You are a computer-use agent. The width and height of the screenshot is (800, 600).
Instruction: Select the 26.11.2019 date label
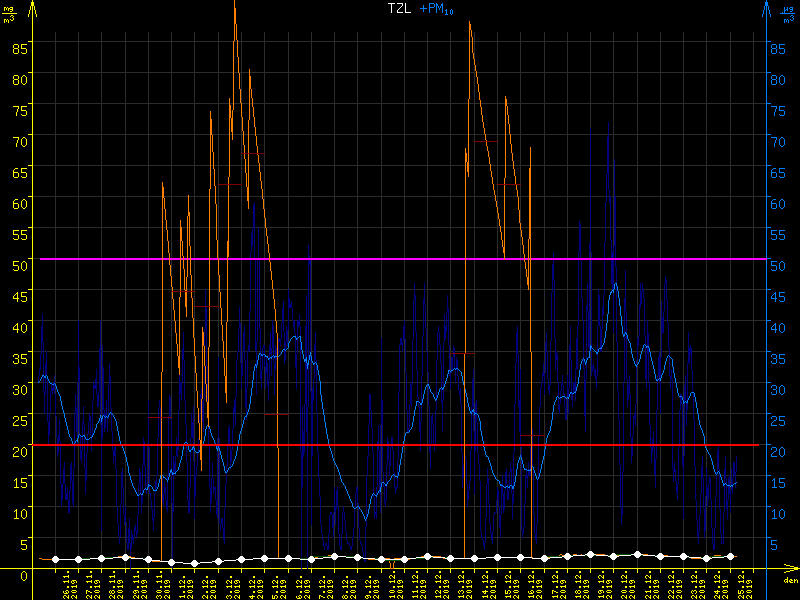tap(67, 582)
